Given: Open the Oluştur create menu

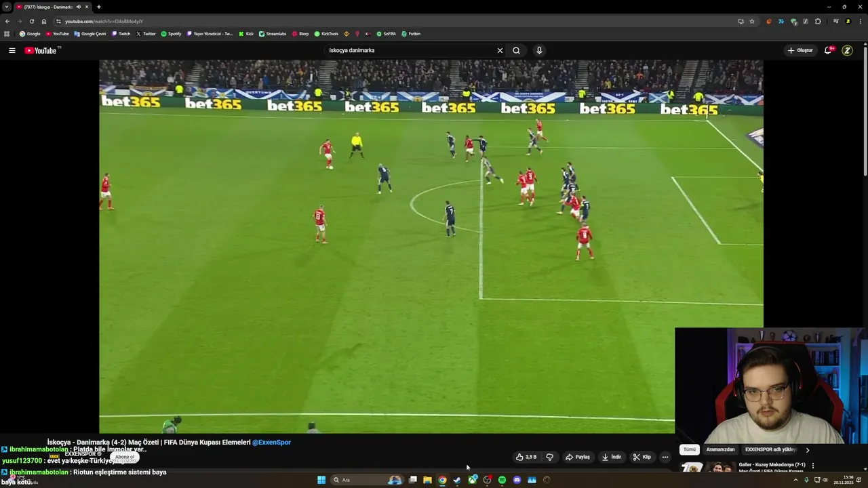Looking at the screenshot, I should click(800, 50).
